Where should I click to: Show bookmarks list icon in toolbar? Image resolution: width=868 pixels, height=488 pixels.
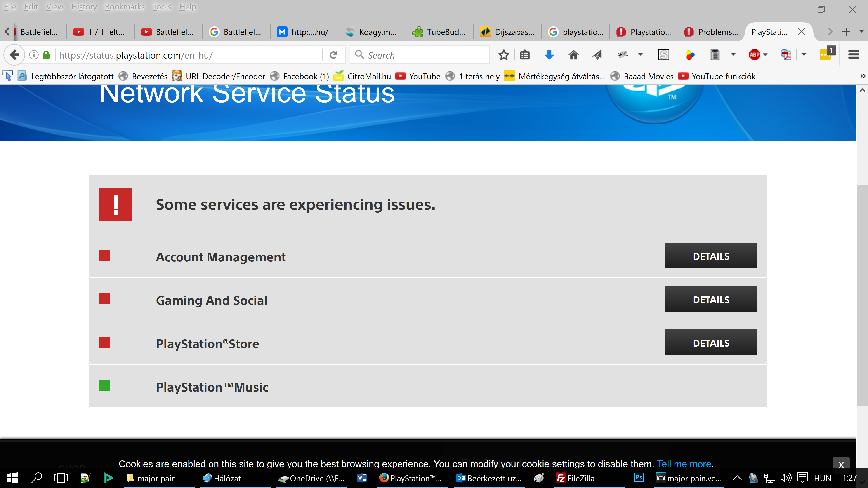point(525,54)
